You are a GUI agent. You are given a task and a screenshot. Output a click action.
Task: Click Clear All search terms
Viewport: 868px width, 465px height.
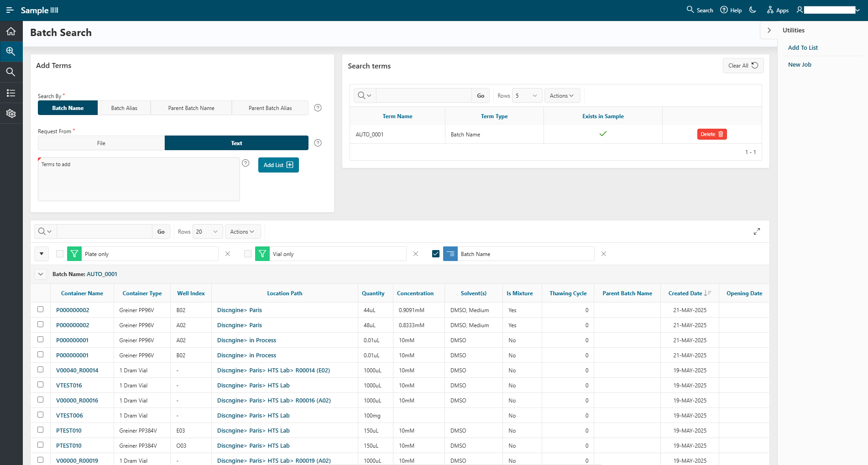pyautogui.click(x=743, y=65)
